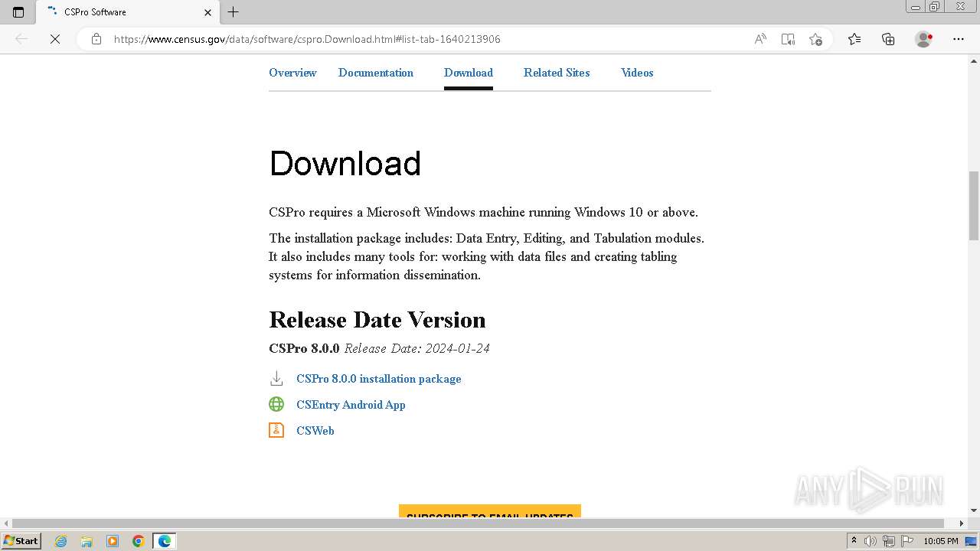Image resolution: width=980 pixels, height=551 pixels.
Task: Click the vertical scrollbar thumb
Action: click(974, 206)
